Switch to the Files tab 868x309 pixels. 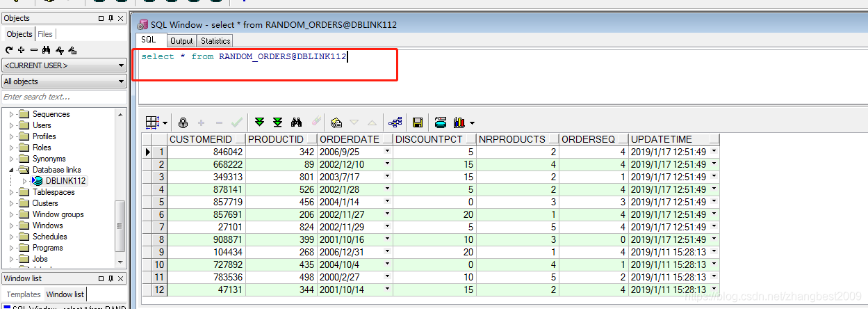pos(45,34)
